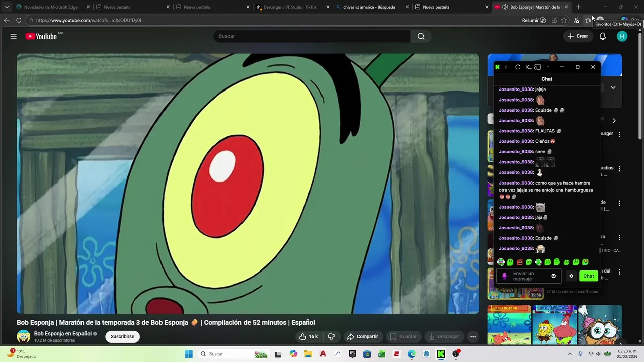644x362 pixels.
Task: Open options for the first recommended video
Action: click(619, 134)
